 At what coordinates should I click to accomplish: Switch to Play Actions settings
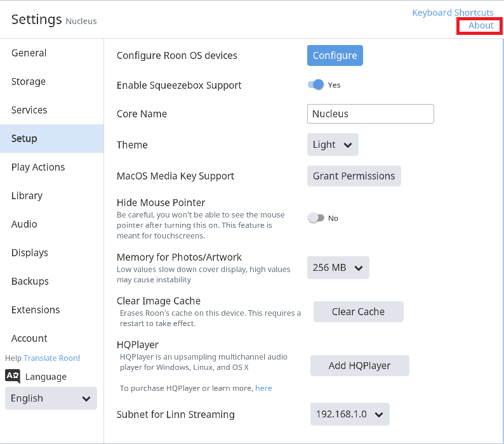tap(38, 167)
